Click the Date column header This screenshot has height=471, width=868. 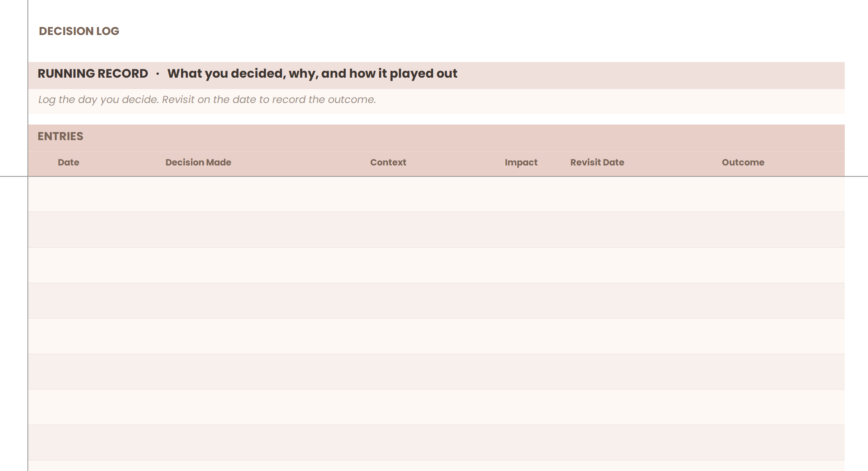coord(68,162)
